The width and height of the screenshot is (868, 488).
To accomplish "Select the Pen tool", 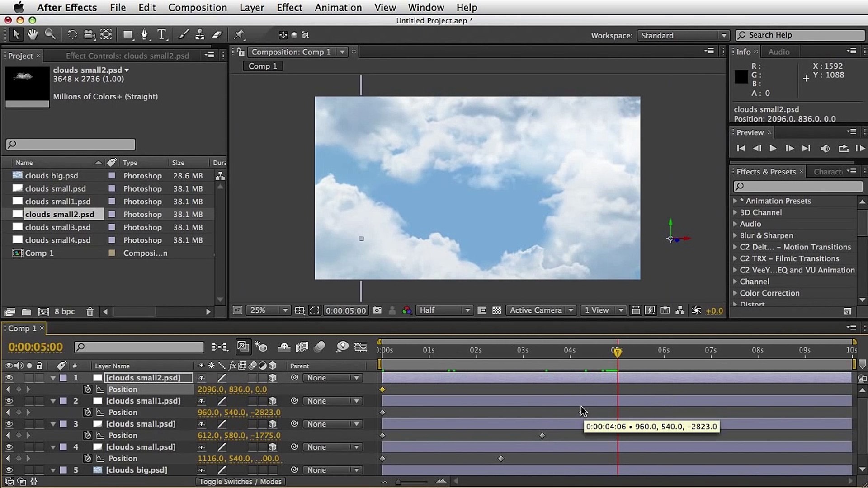I will pyautogui.click(x=145, y=35).
